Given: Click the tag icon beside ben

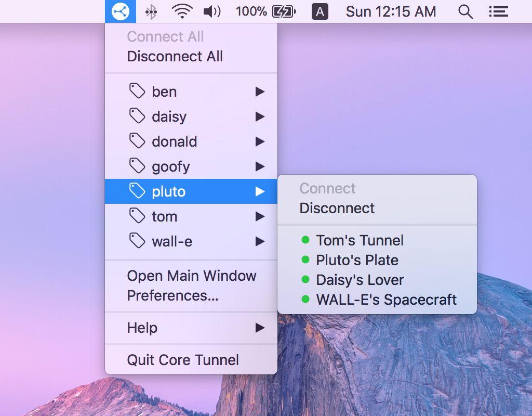Looking at the screenshot, I should pos(137,91).
